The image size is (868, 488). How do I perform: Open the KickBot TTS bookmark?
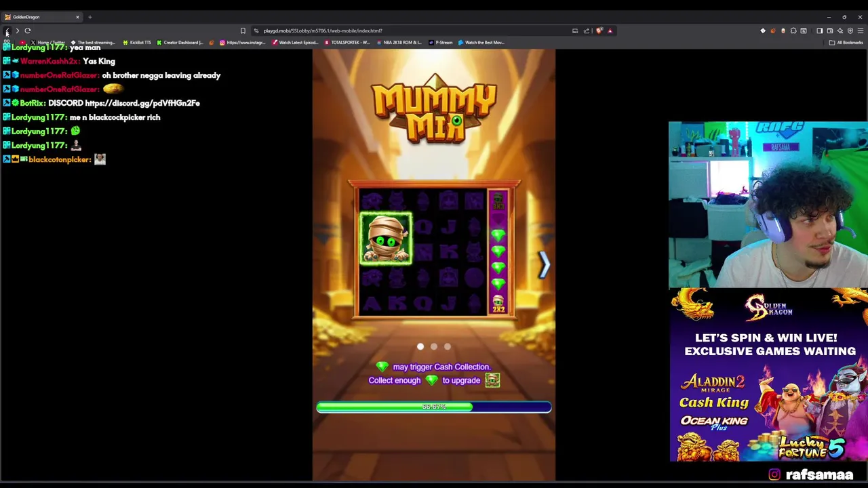pyautogui.click(x=138, y=42)
